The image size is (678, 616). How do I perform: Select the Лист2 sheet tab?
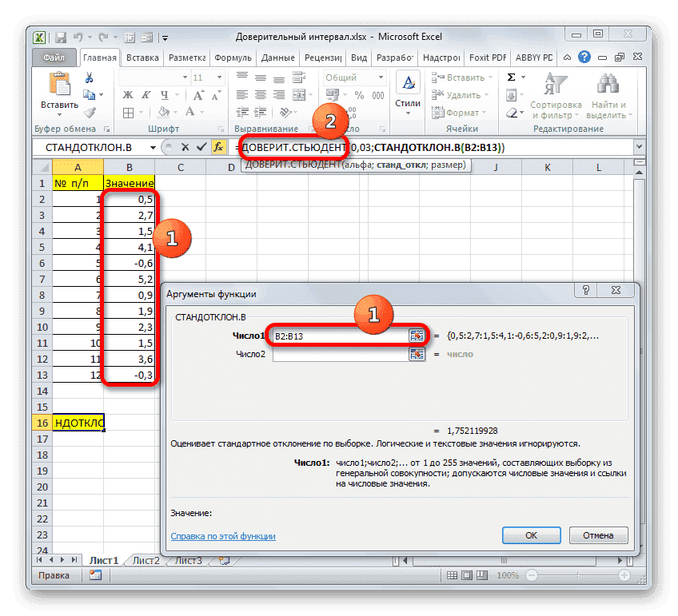click(146, 560)
